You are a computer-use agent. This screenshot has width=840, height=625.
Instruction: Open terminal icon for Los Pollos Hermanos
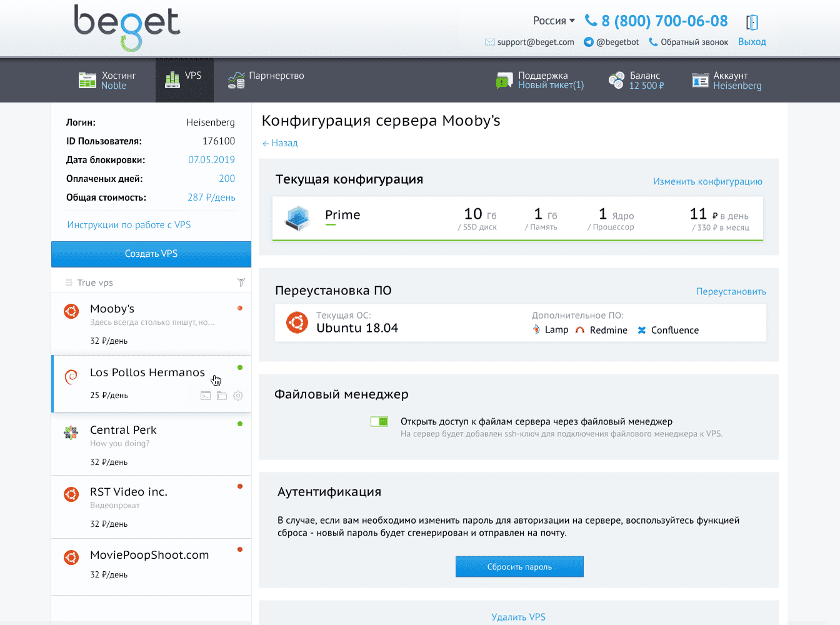tap(205, 396)
